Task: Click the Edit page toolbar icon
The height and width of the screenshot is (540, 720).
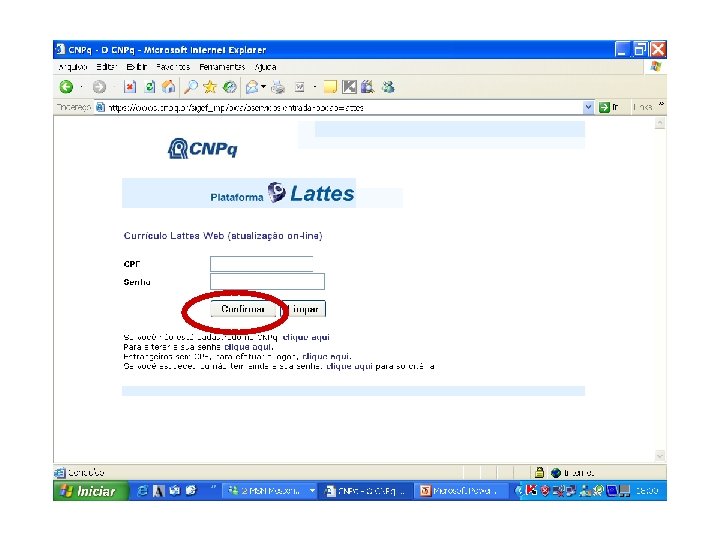Action: coord(300,87)
